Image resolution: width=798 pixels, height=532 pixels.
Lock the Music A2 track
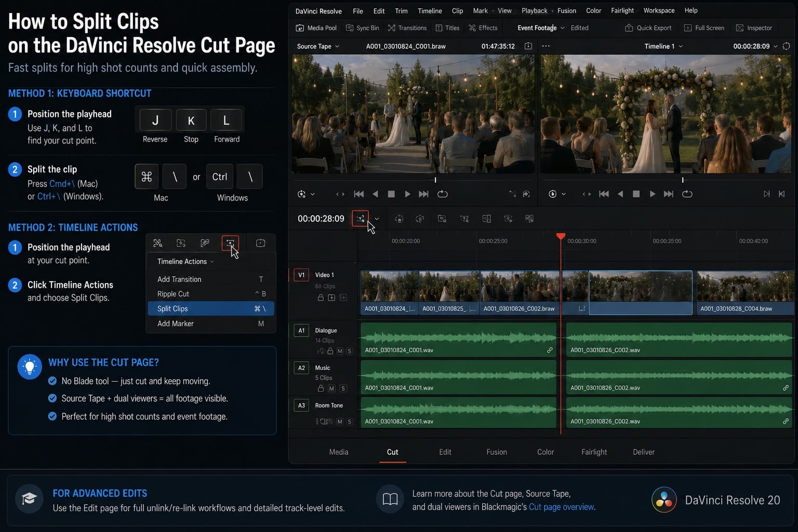pos(321,389)
